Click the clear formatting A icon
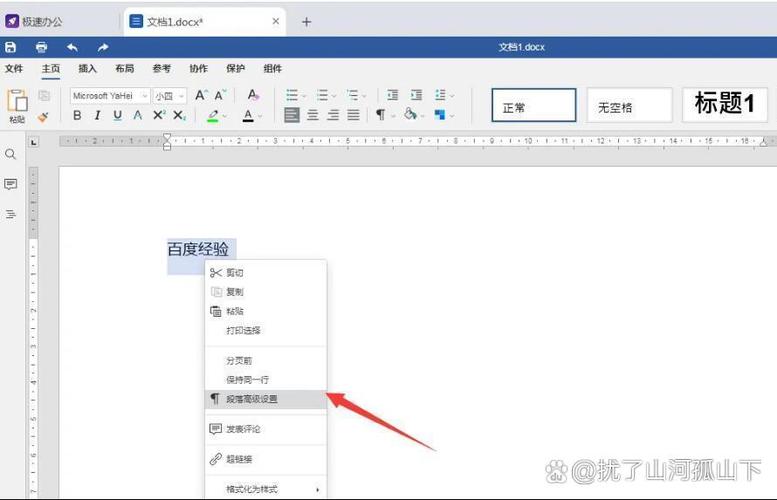 pos(253,95)
